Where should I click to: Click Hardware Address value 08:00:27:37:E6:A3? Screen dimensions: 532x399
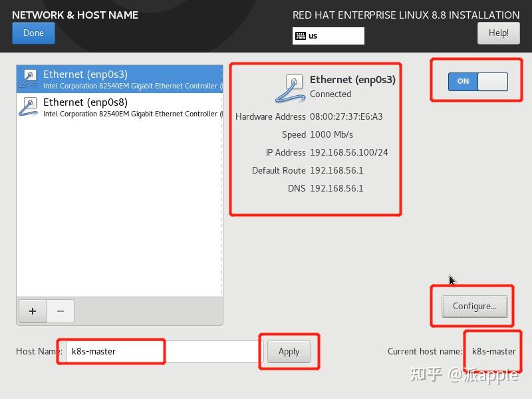[x=346, y=117]
